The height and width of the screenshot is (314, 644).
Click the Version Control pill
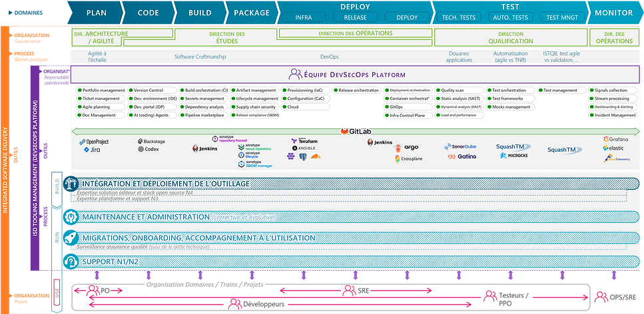[152, 90]
